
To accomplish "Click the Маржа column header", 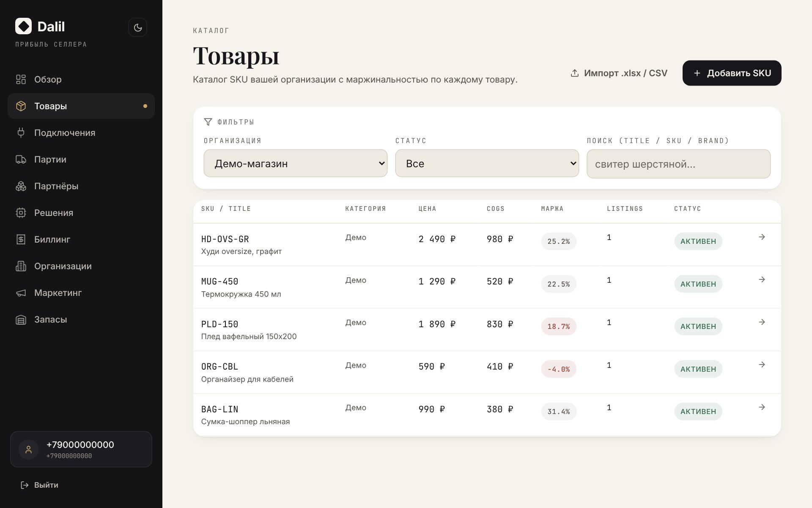I will coord(552,209).
